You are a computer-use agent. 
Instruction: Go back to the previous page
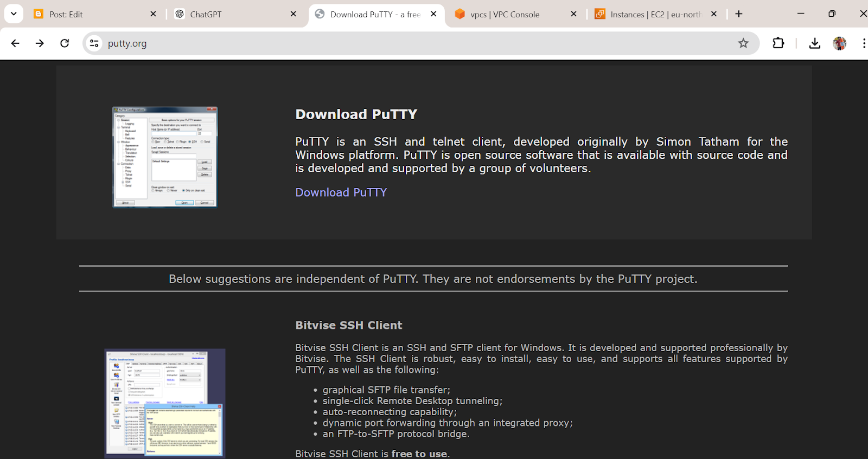[15, 43]
